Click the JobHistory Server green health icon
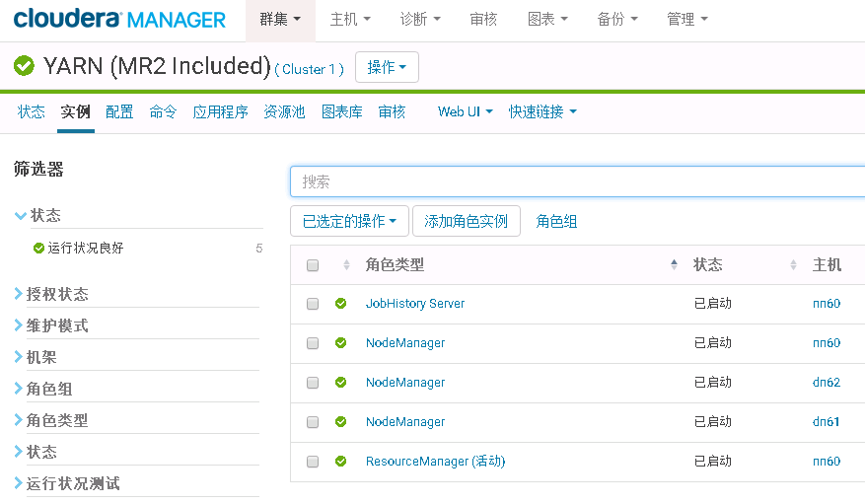The image size is (865, 504). [x=341, y=303]
